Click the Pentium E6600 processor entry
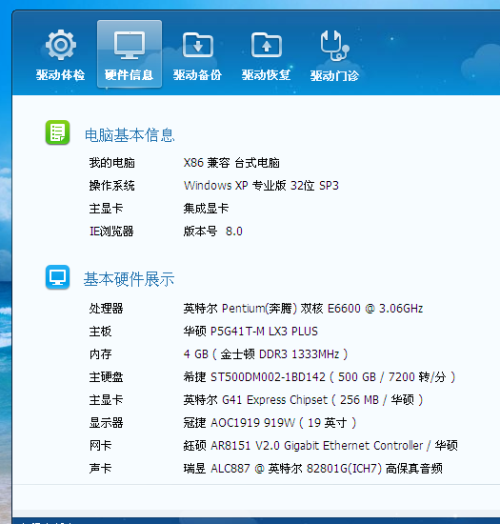Viewport: 500px width, 524px height. pyautogui.click(x=303, y=308)
